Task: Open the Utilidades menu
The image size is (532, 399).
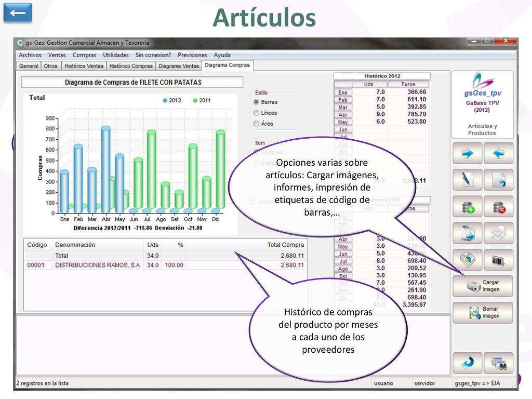Action: (116, 55)
